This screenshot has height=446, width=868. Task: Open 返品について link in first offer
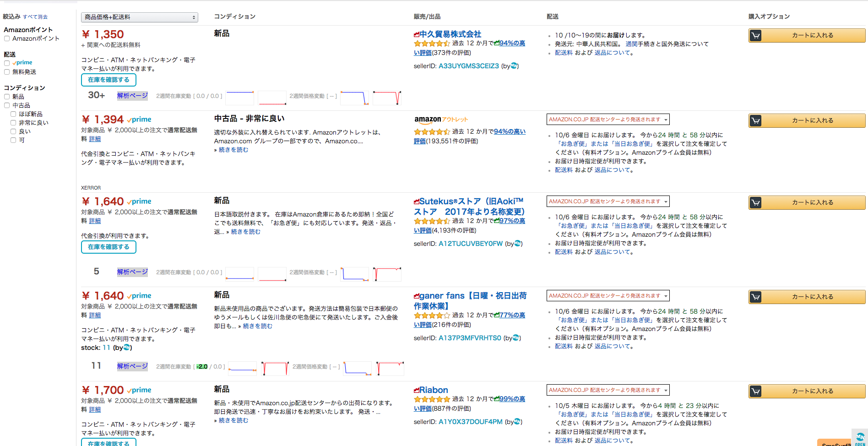(613, 53)
